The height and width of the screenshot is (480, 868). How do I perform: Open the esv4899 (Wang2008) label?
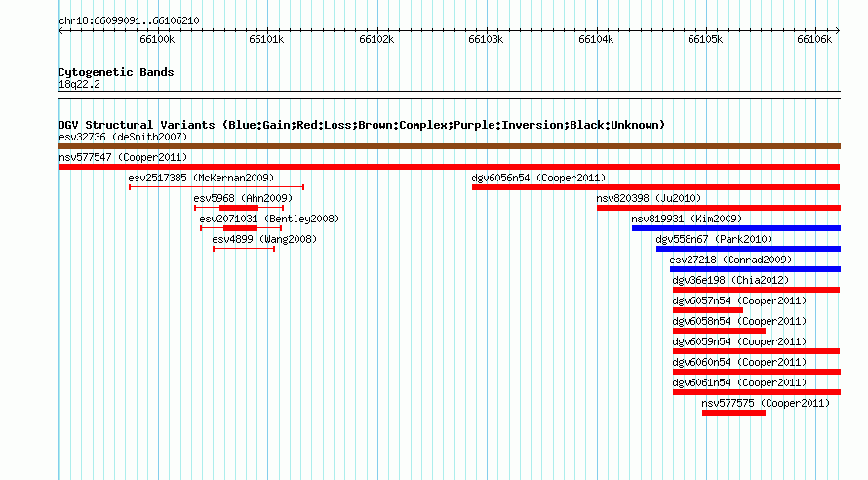pyautogui.click(x=264, y=239)
